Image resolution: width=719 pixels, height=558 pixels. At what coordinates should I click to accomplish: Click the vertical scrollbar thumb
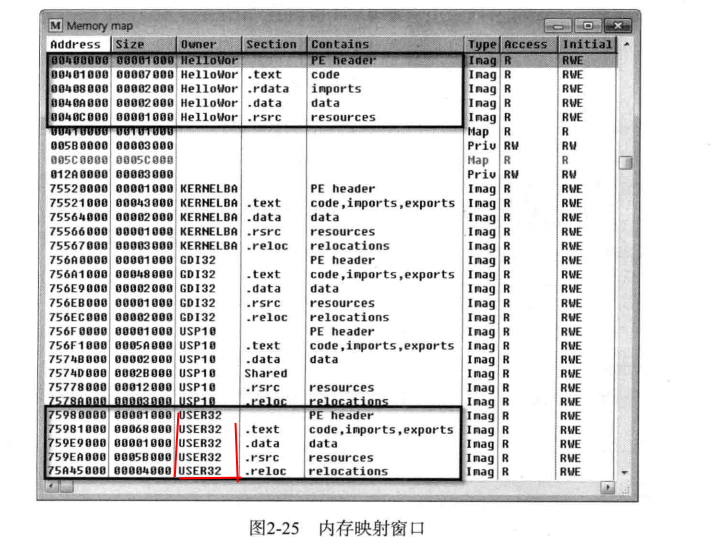coord(625,163)
